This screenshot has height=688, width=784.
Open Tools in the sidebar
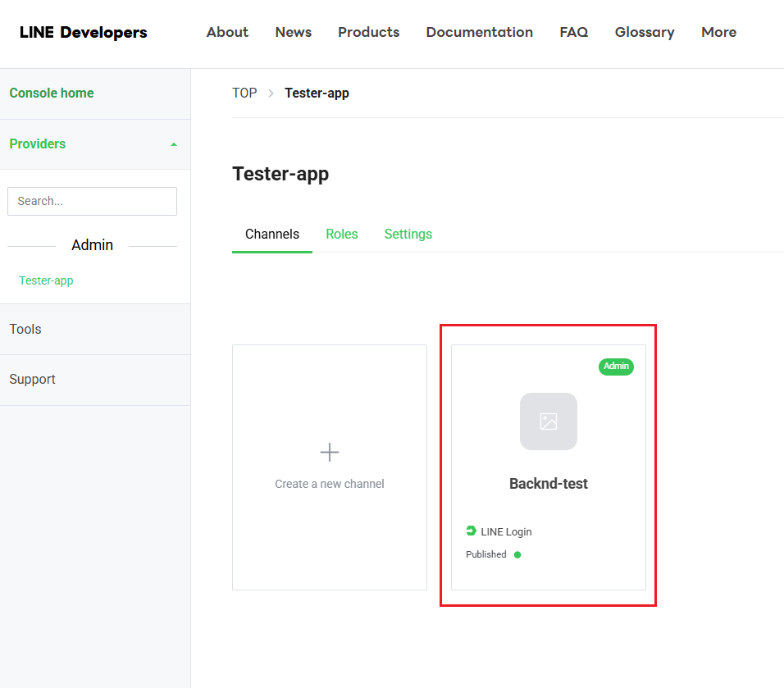[x=25, y=329]
